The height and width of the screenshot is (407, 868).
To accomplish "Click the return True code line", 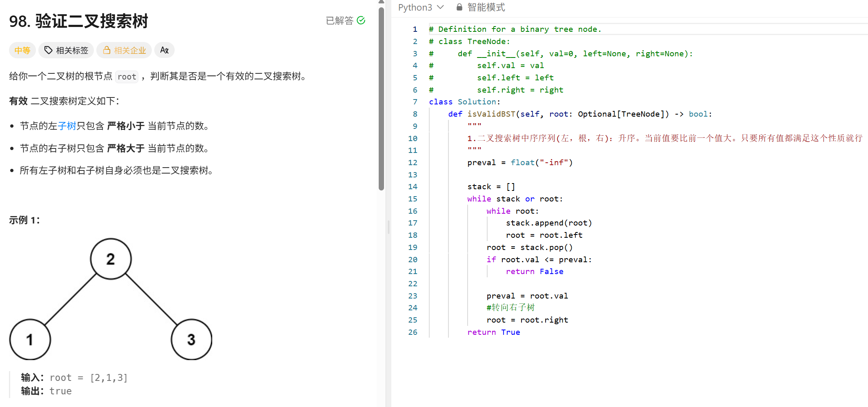I will 493,332.
